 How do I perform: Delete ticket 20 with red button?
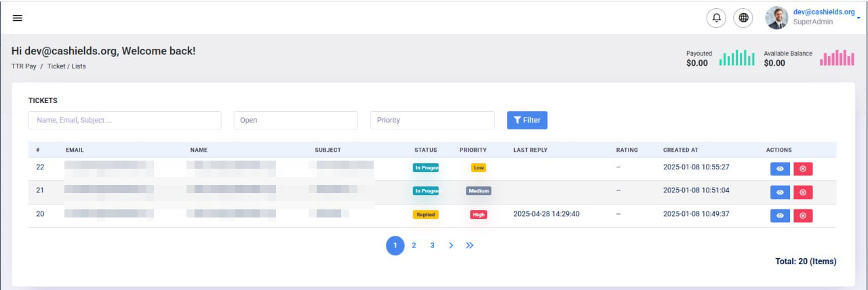point(802,215)
